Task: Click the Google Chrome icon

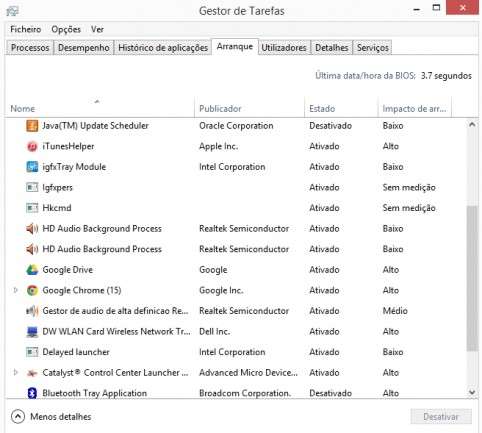Action: coord(32,290)
